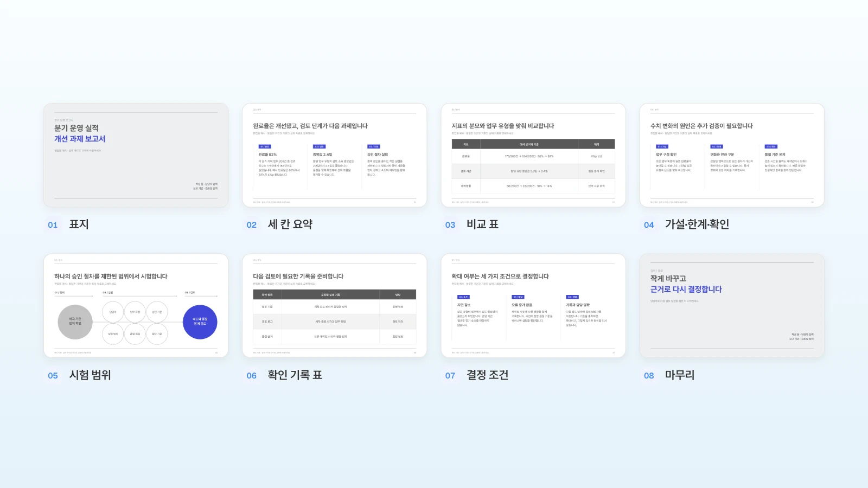This screenshot has height=488, width=868.
Task: Click heading '하나의 승인 절차를 제한된 범위에서 시험합니다'
Action: (111, 277)
